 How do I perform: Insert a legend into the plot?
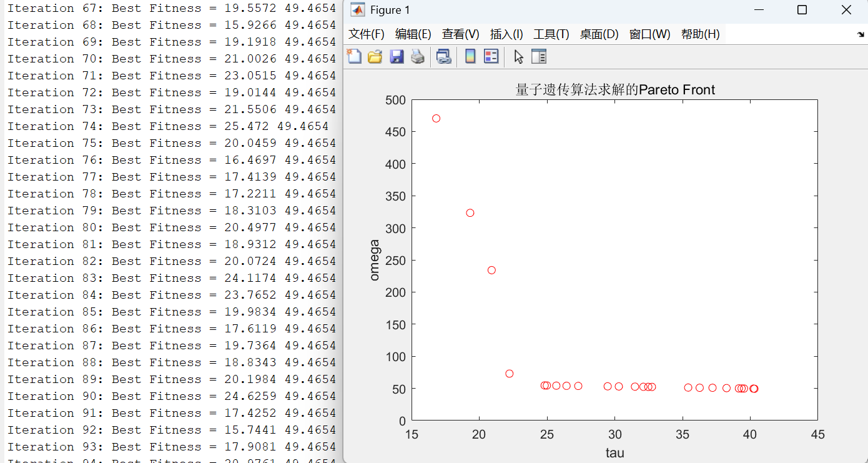pos(491,57)
